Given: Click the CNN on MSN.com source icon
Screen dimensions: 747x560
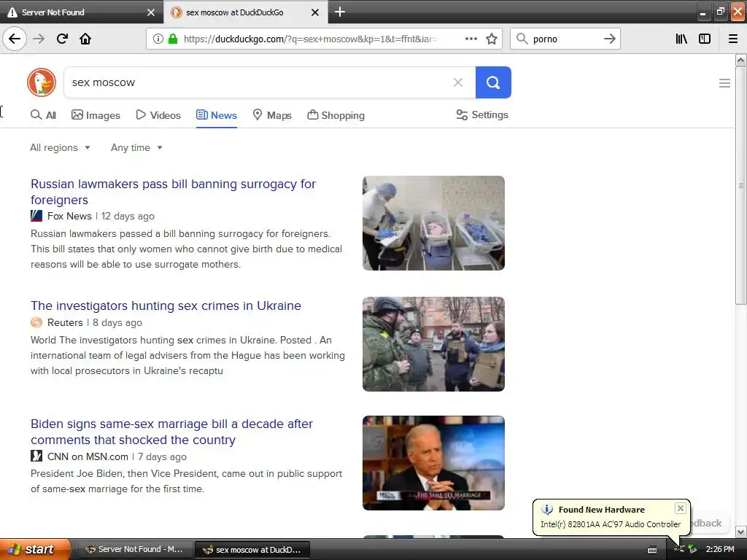Looking at the screenshot, I should (36, 456).
